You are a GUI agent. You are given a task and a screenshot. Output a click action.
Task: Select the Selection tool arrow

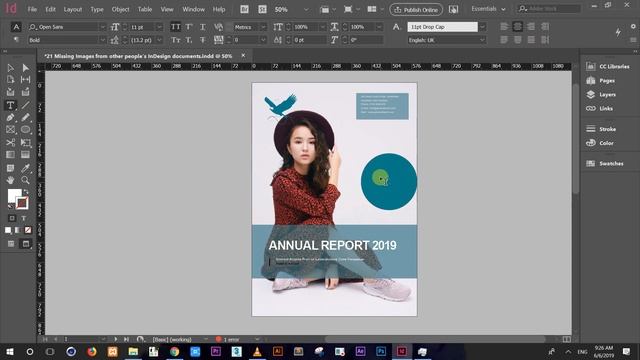point(10,68)
